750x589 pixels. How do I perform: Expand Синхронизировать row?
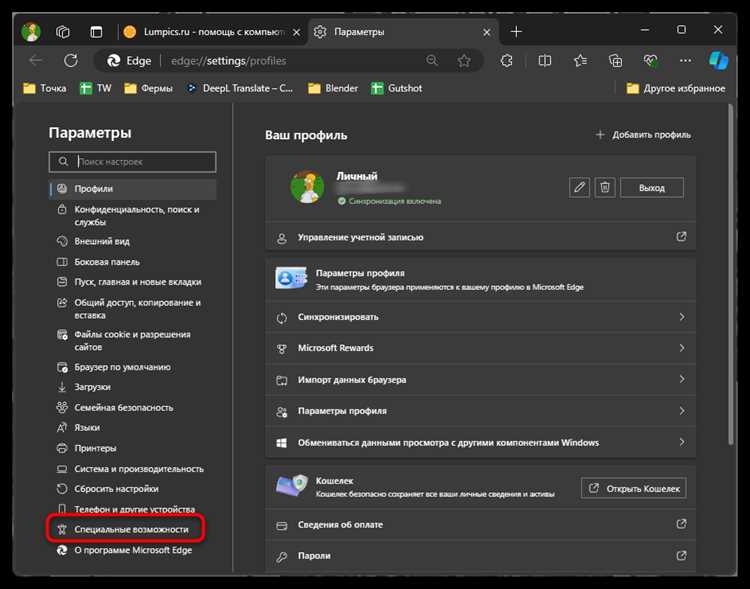[481, 317]
